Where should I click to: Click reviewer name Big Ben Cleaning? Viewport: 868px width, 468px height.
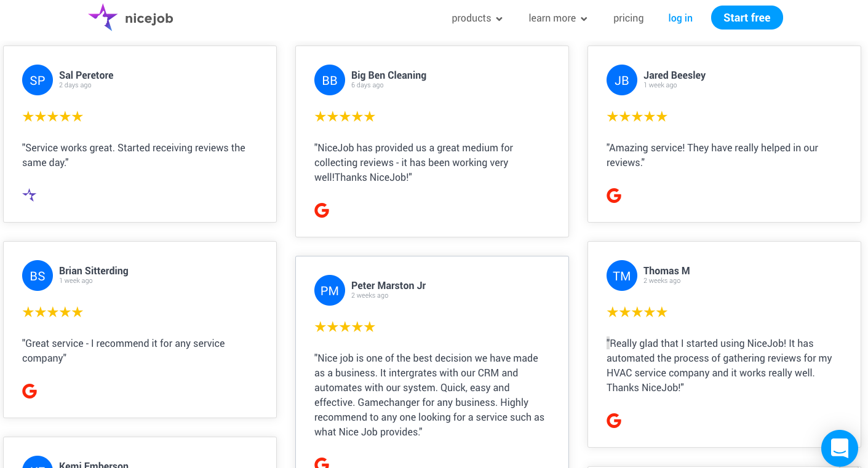click(388, 75)
